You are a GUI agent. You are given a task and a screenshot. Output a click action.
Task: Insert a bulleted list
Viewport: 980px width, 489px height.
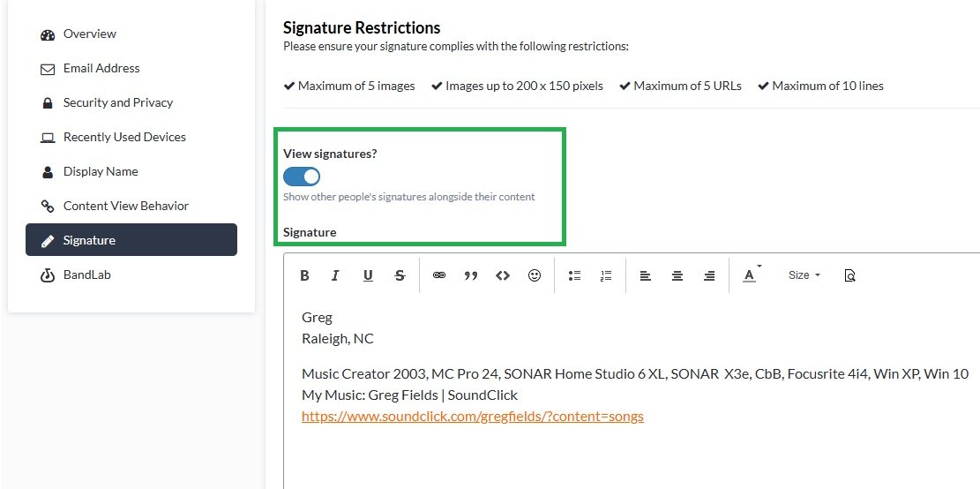(x=574, y=275)
